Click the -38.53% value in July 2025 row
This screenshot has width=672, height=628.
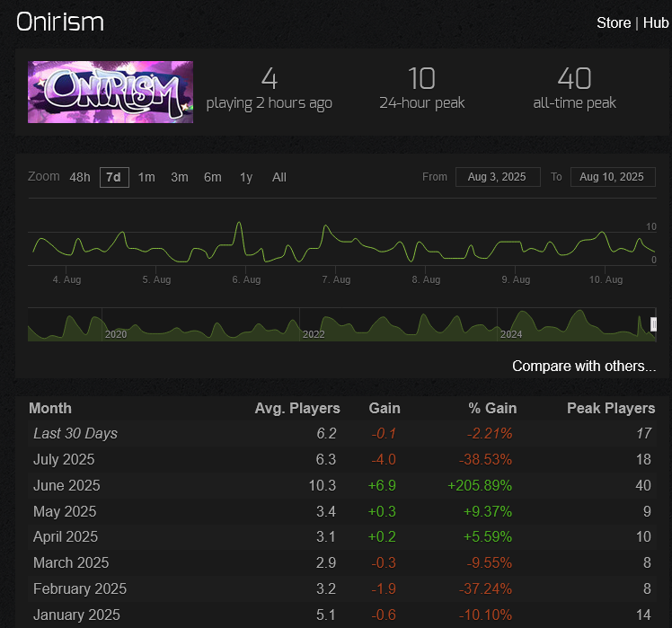(485, 459)
